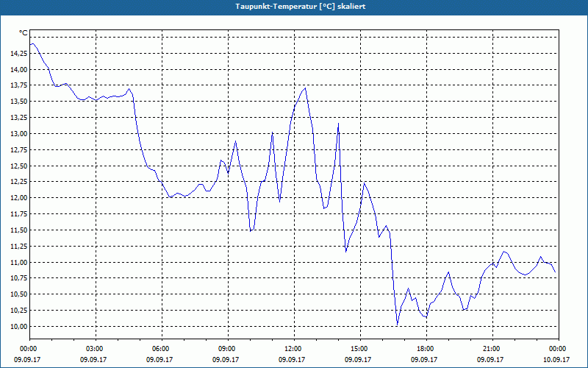This screenshot has width=588, height=368.
Task: Click the 13,00 y-axis label
Action: tap(19, 134)
